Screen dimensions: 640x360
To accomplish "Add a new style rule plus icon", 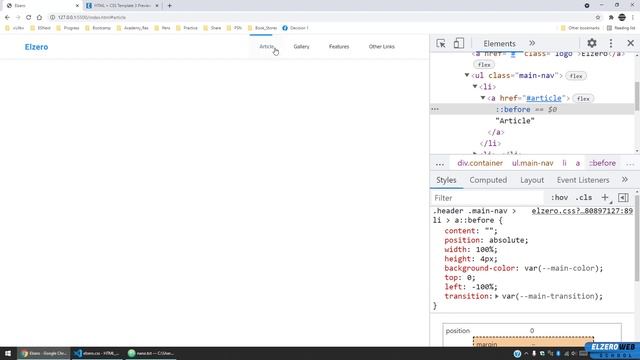I will (x=605, y=198).
